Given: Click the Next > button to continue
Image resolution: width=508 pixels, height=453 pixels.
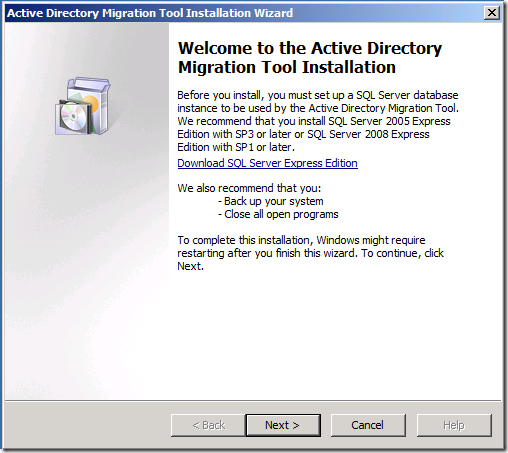Looking at the screenshot, I should click(x=283, y=425).
